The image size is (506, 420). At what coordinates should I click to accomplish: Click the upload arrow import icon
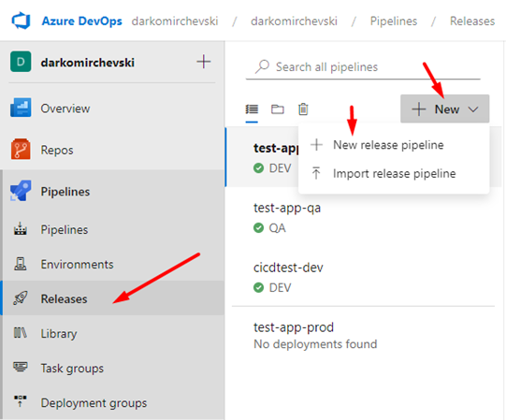coord(316,173)
